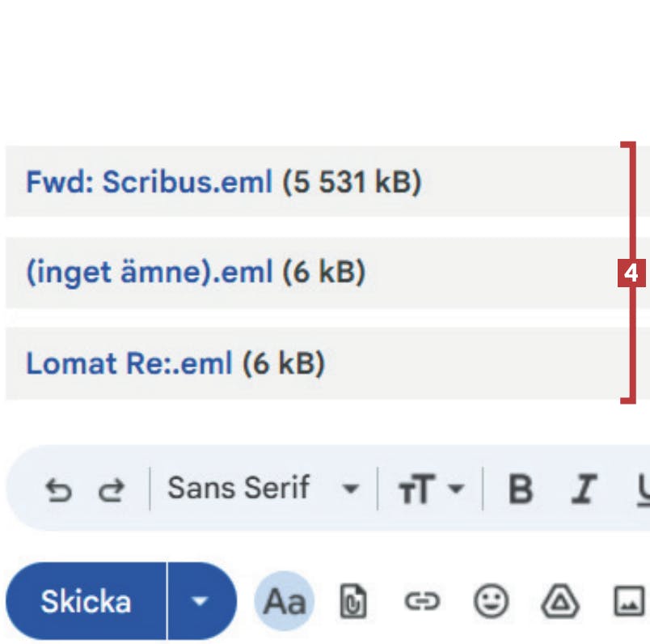
Task: Open the Fwd: Scribus.eml attachment
Action: [149, 182]
